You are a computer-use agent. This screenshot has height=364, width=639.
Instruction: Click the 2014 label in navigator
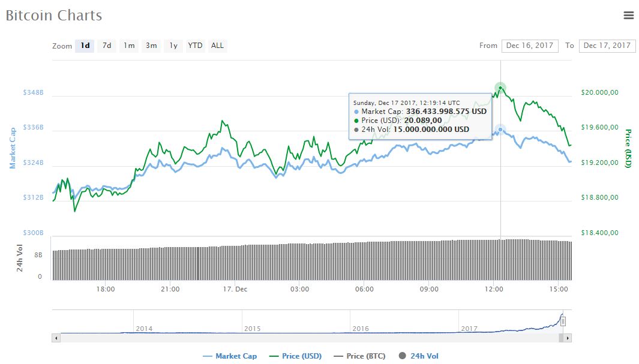[x=144, y=329]
